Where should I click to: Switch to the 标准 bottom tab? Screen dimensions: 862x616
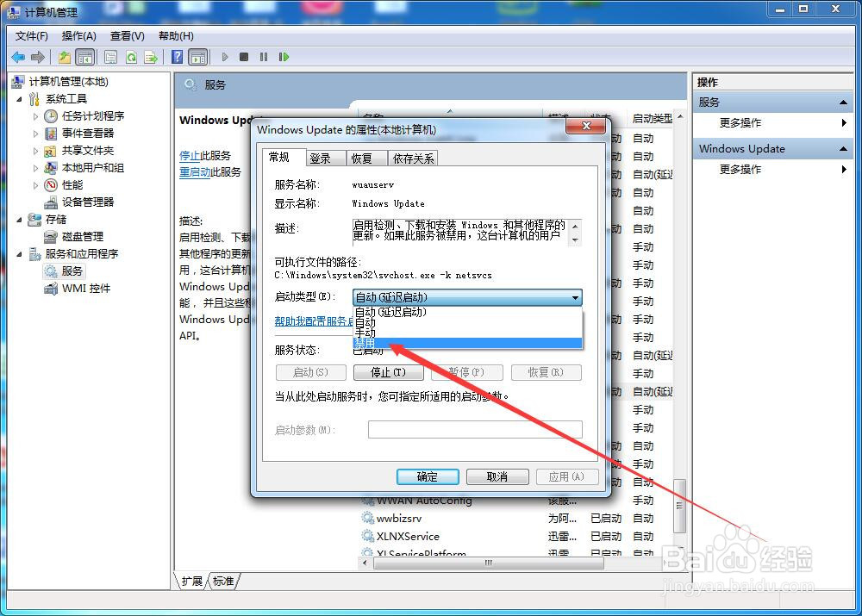tap(223, 581)
